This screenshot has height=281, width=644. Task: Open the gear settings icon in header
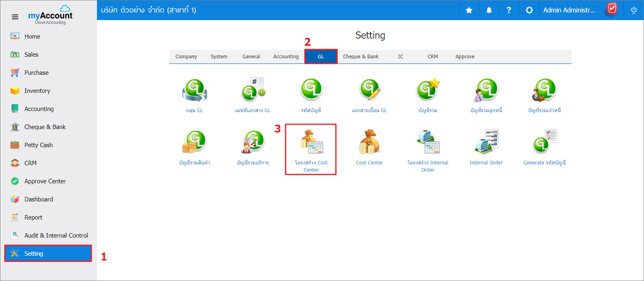coord(529,10)
